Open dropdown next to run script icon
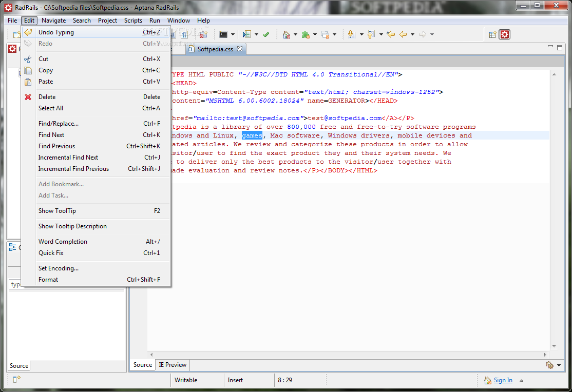572x392 pixels. pyautogui.click(x=256, y=35)
